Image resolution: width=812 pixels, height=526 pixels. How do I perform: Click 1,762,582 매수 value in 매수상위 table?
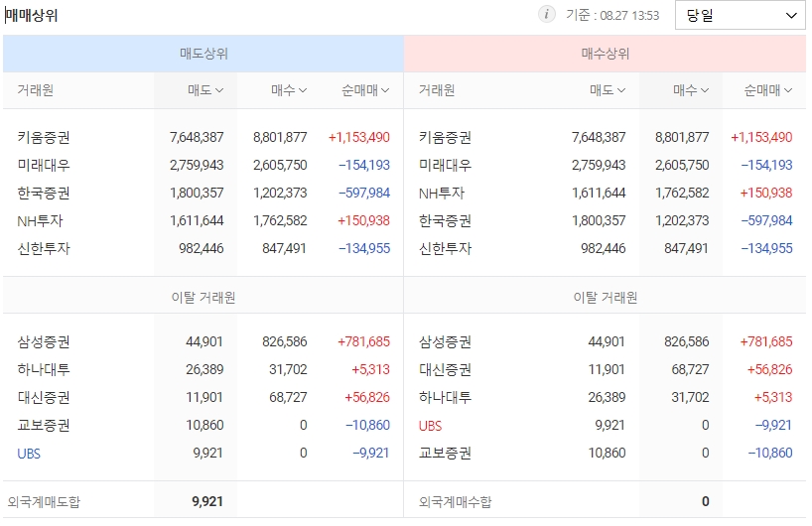point(682,194)
